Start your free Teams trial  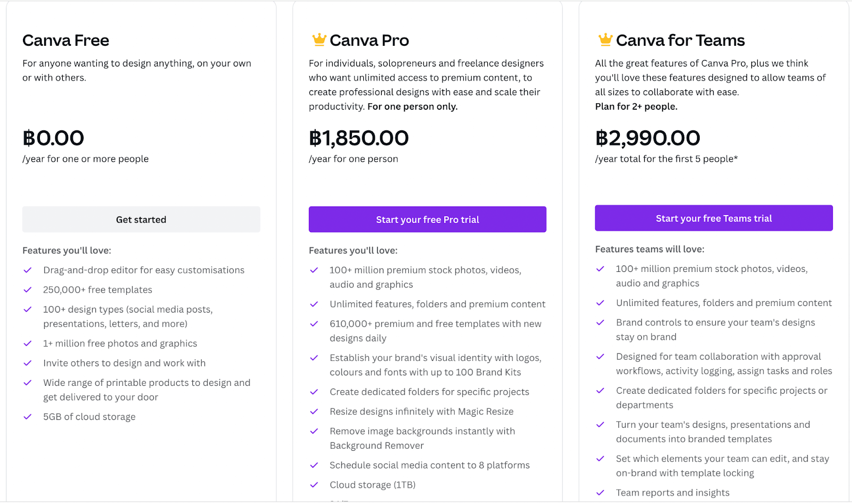pos(714,218)
